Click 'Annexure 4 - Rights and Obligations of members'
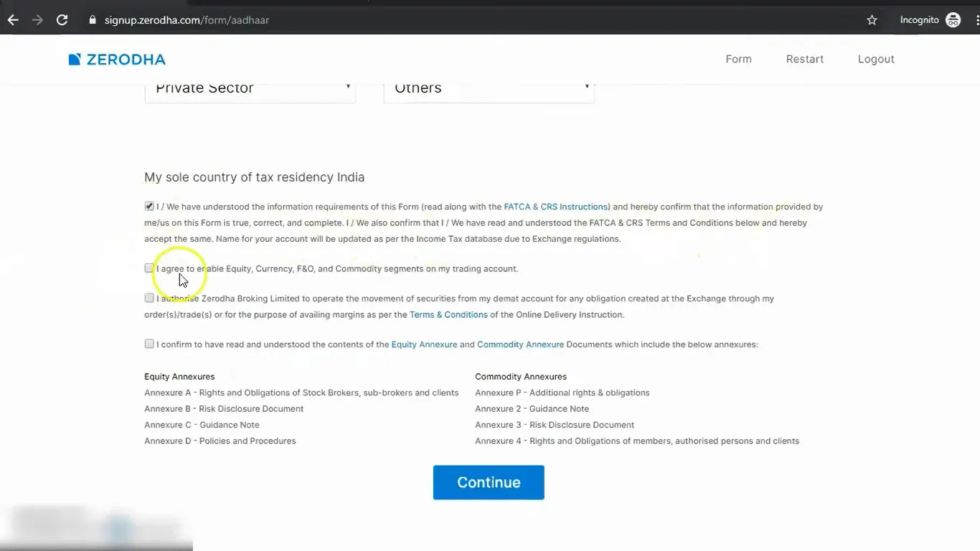Screen dimensions: 980x551 tap(637, 441)
